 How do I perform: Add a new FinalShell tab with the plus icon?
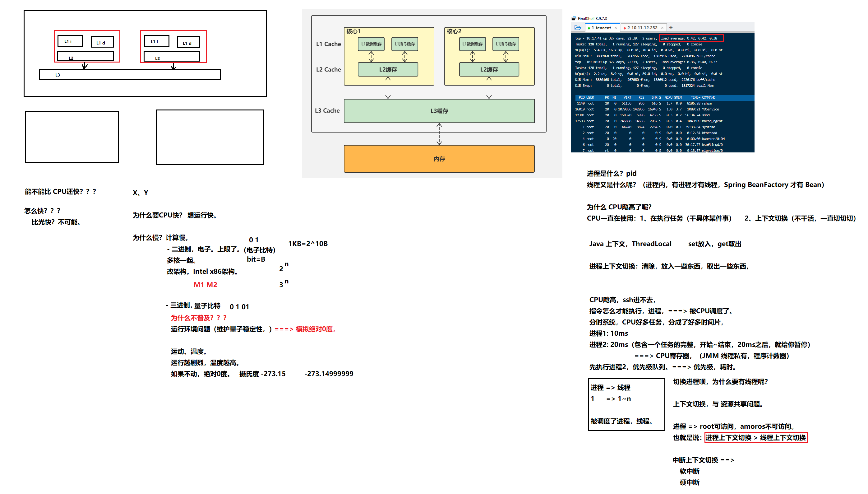coord(671,27)
